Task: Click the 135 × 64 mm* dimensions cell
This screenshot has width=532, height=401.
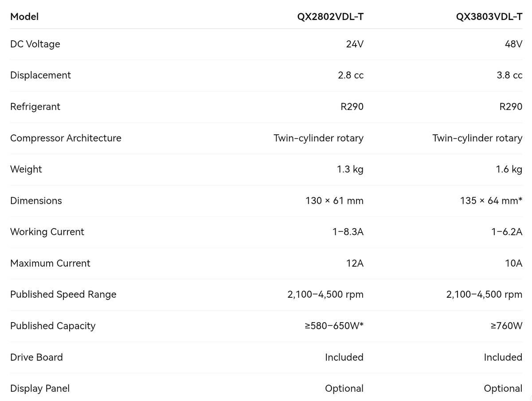Action: point(491,201)
